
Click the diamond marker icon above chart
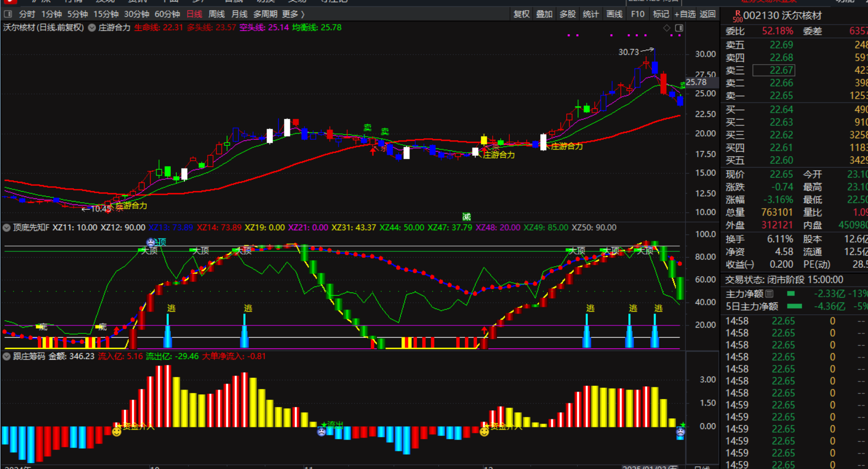click(x=667, y=28)
